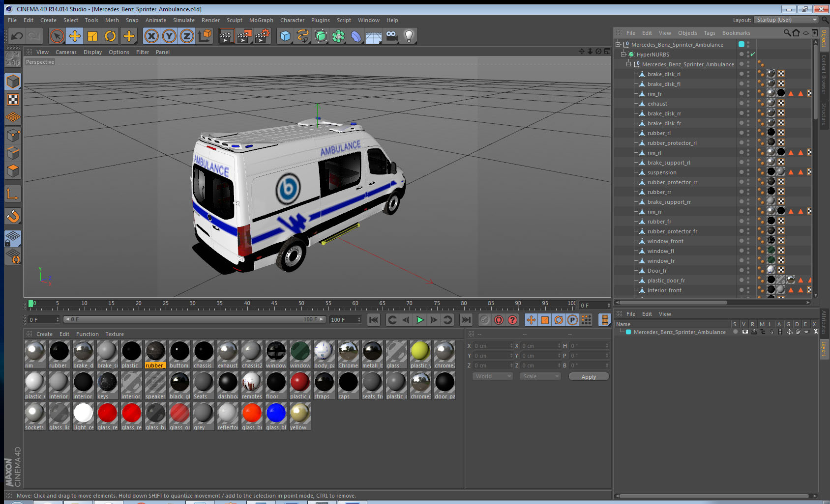
Task: Click the X position field stepper
Action: 511,346
